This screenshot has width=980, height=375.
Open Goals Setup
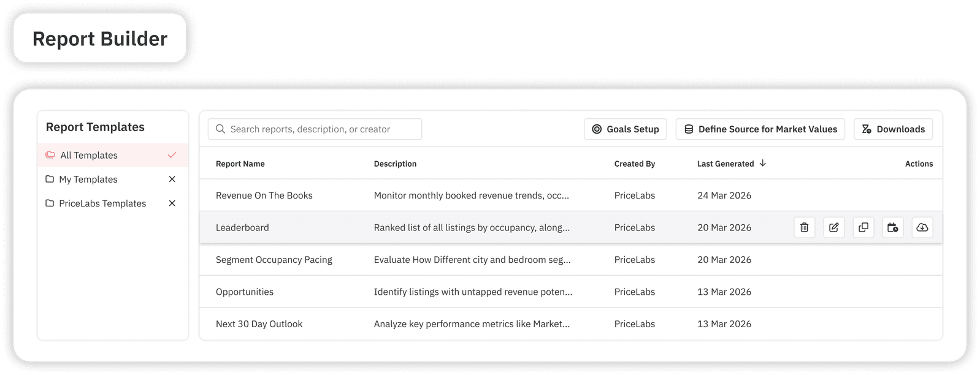click(x=625, y=129)
